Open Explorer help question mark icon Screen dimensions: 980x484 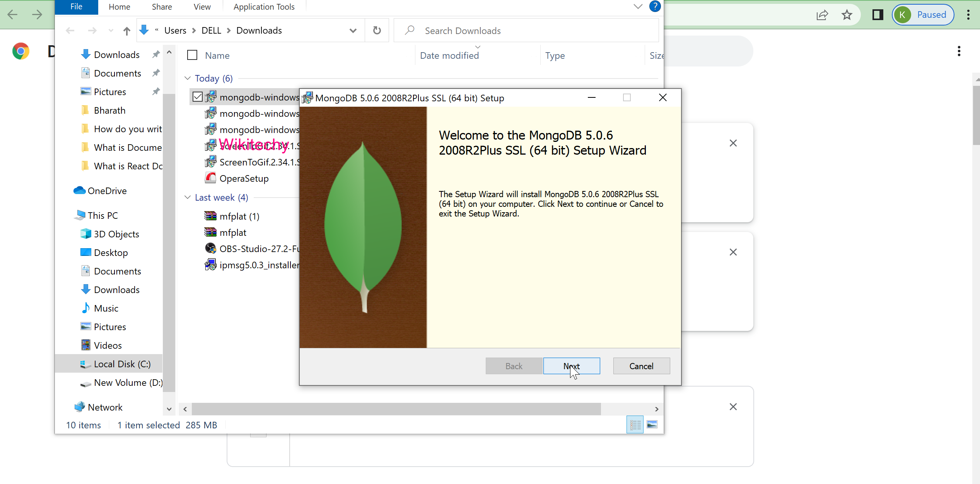tap(655, 7)
